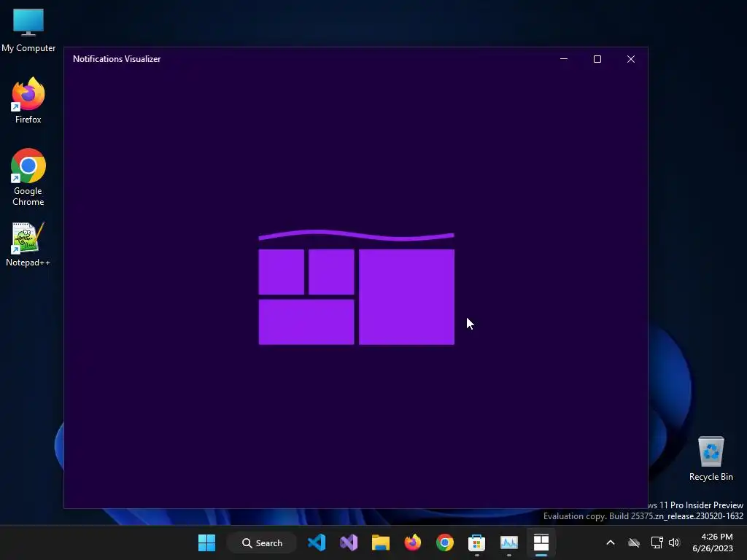
Task: Open Microsoft Store from taskbar
Action: tap(477, 542)
